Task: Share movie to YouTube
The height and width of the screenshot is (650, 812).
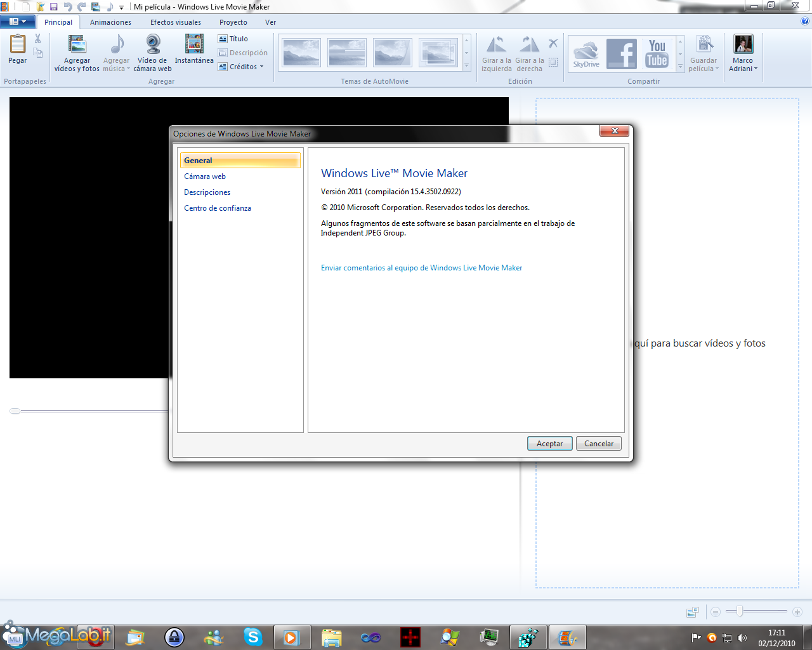Action: [x=657, y=53]
